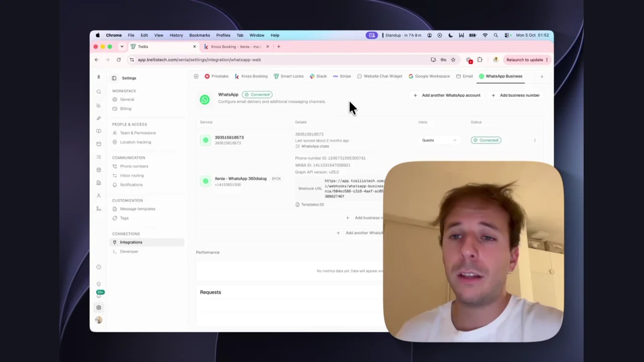Go to Team & Permissions

tap(138, 133)
